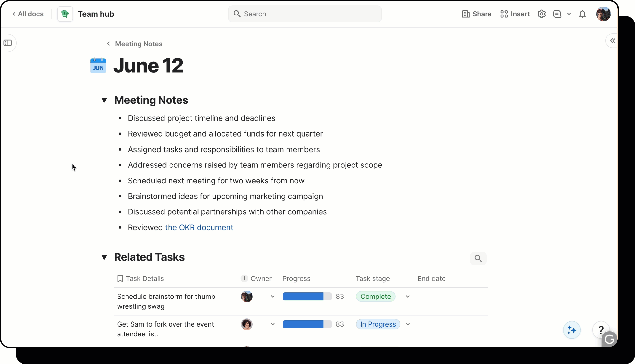
Task: Adjust progress bar for thumb wrestling task
Action: tap(307, 297)
